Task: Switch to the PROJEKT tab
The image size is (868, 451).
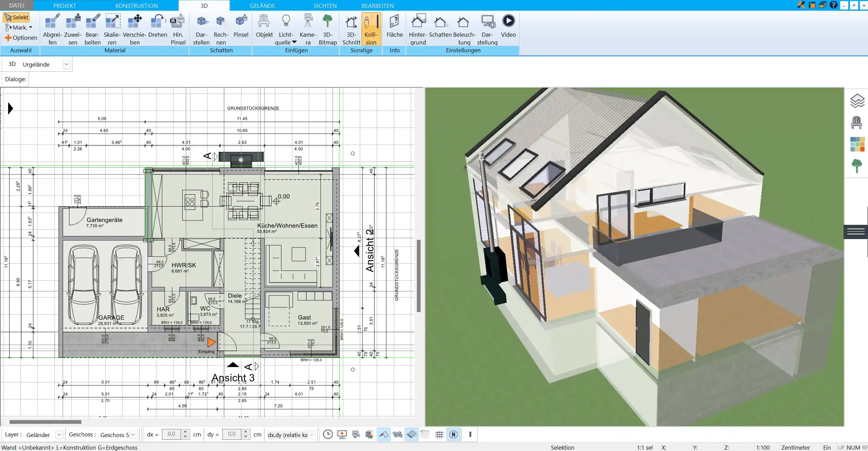Action: (64, 6)
